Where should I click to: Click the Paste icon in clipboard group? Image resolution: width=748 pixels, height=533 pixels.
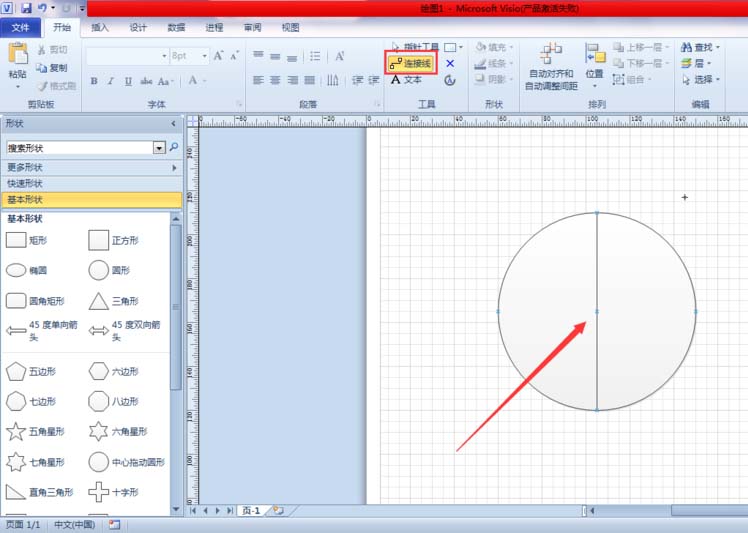pos(18,53)
